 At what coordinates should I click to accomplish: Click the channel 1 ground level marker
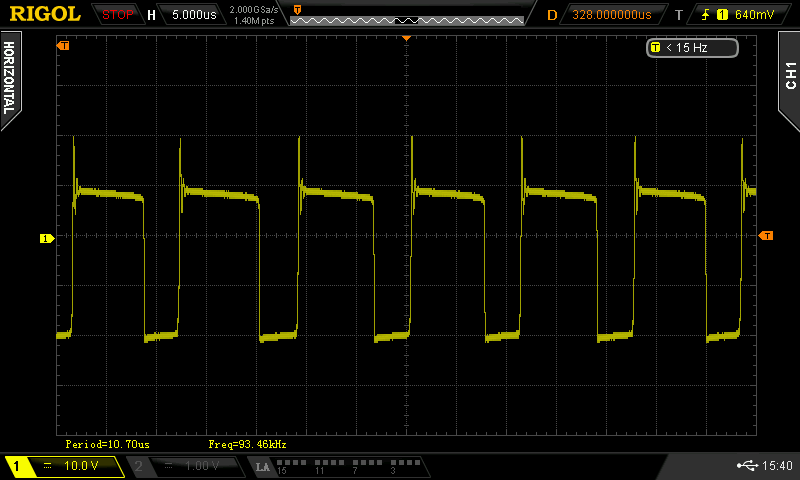point(45,238)
